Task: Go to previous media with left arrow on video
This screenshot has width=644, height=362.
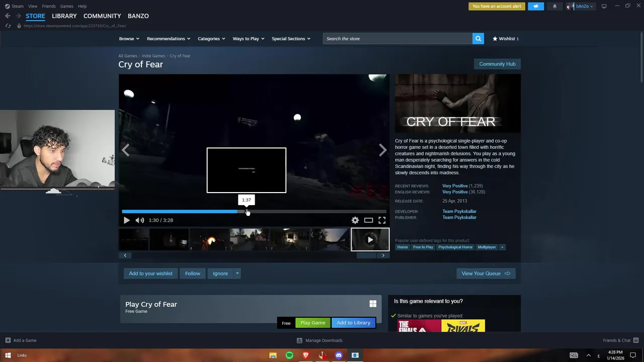Action: point(125,150)
